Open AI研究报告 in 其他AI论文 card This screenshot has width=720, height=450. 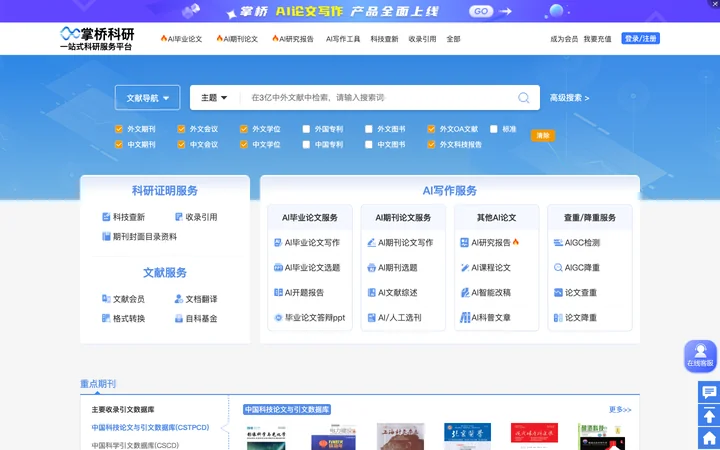click(489, 242)
